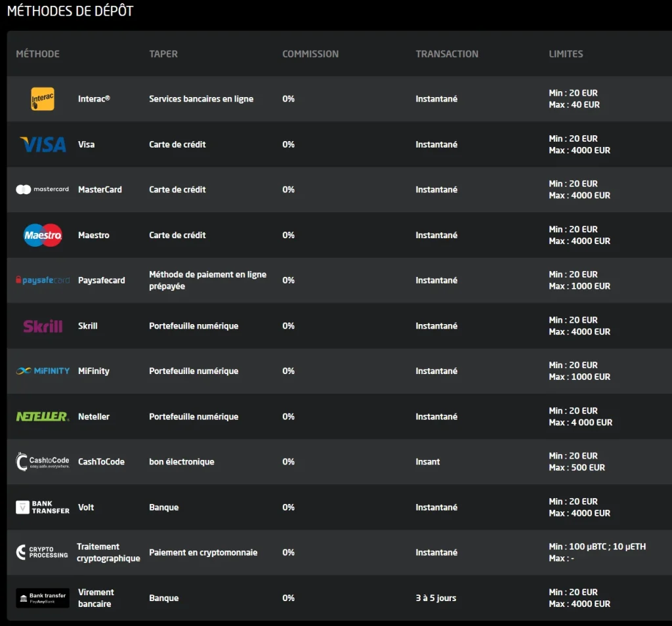Select the Paysafecard method name
The width and height of the screenshot is (672, 626).
point(102,280)
